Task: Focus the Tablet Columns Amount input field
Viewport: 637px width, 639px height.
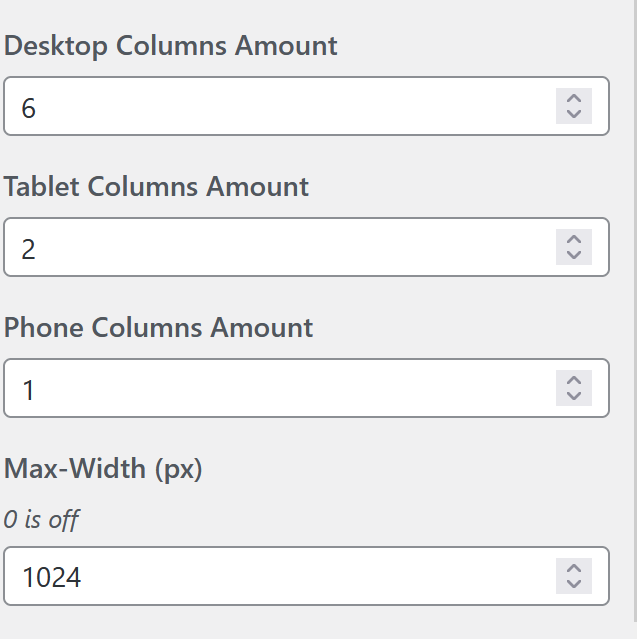Action: click(x=280, y=247)
